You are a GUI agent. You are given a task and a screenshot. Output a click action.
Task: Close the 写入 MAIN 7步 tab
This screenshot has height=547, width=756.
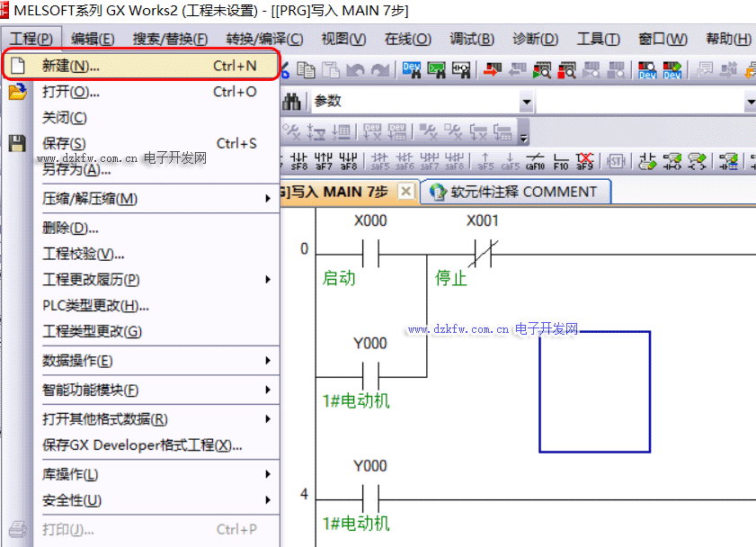(x=405, y=192)
